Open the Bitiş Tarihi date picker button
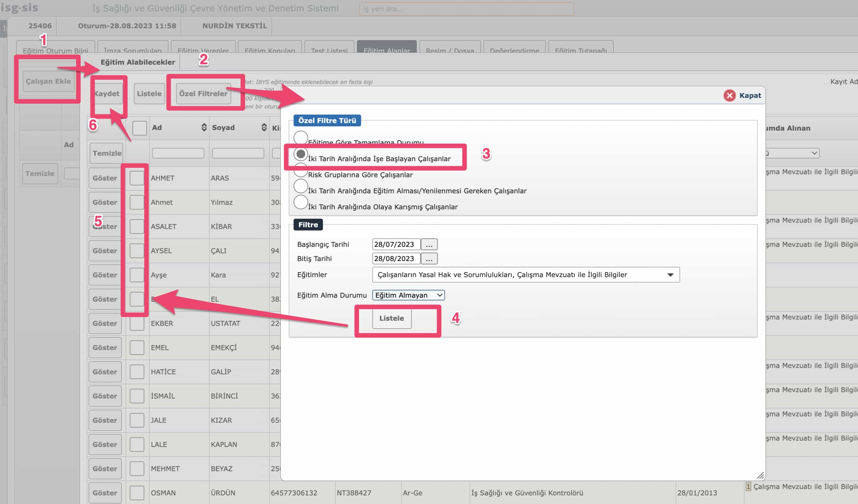Screen dimensions: 858x504 429,259
